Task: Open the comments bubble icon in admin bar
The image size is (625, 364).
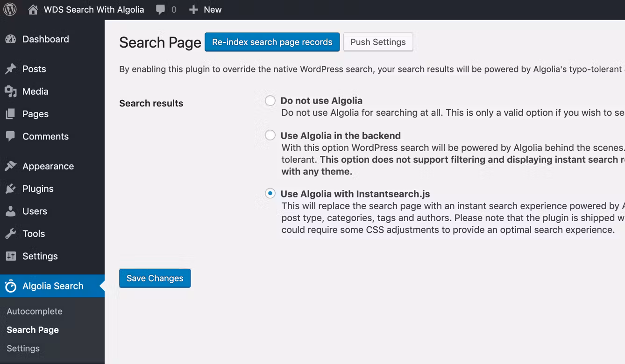Action: coord(161,9)
